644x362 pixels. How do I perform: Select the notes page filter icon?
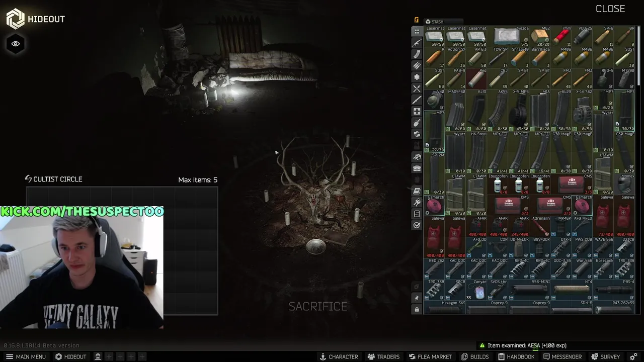(x=417, y=214)
